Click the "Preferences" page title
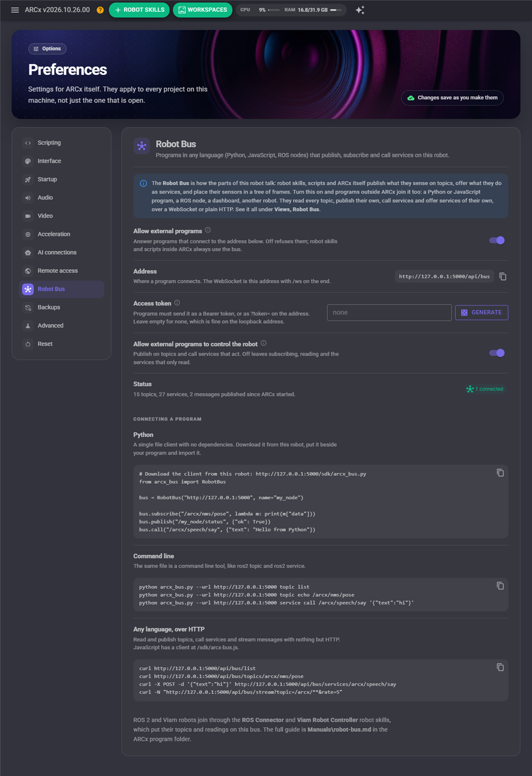This screenshot has width=532, height=776. point(68,70)
